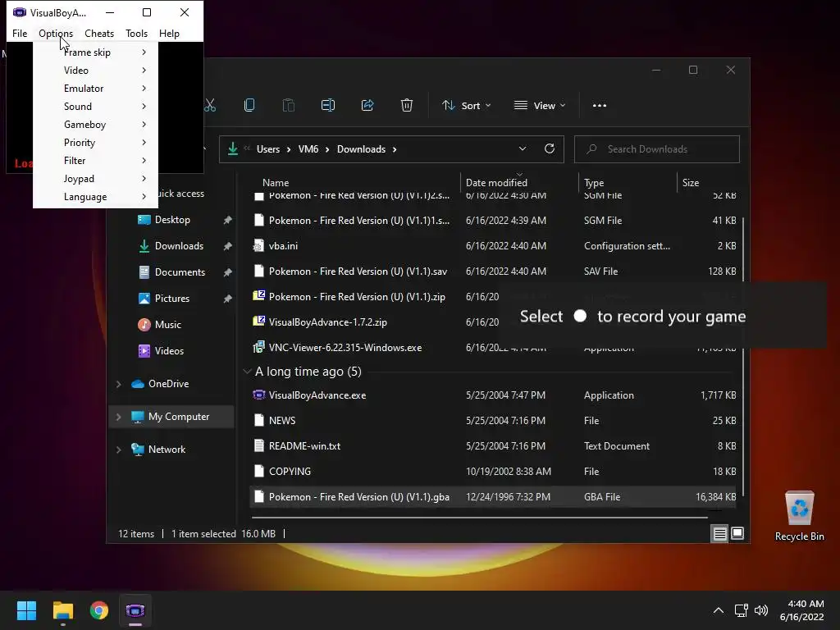Click VisualBoyAdvance icon in the taskbar
Image resolution: width=840 pixels, height=630 pixels.
135,610
